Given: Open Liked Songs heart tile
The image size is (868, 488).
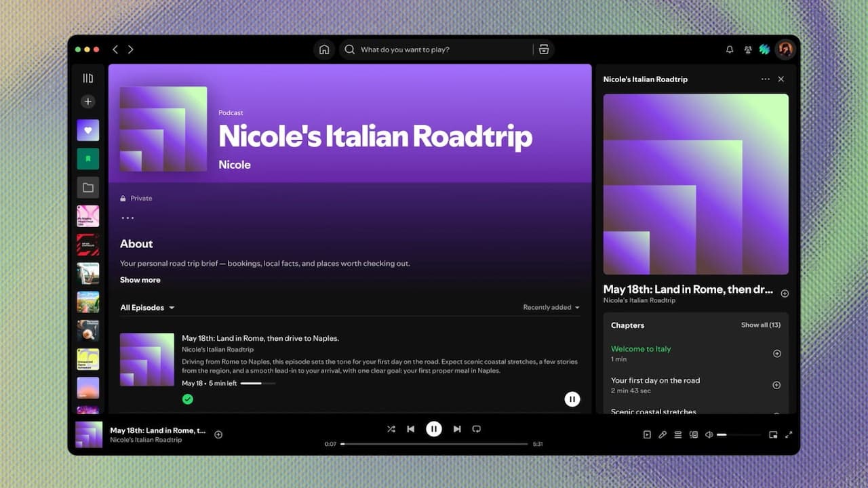Looking at the screenshot, I should point(87,130).
